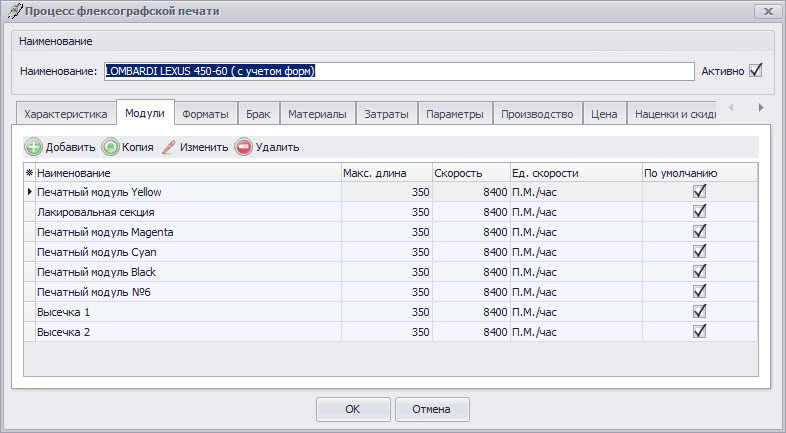Image resolution: width=786 pixels, height=433 pixels.
Task: Toggle default checkbox for Печатный модуль Black
Action: [x=699, y=272]
